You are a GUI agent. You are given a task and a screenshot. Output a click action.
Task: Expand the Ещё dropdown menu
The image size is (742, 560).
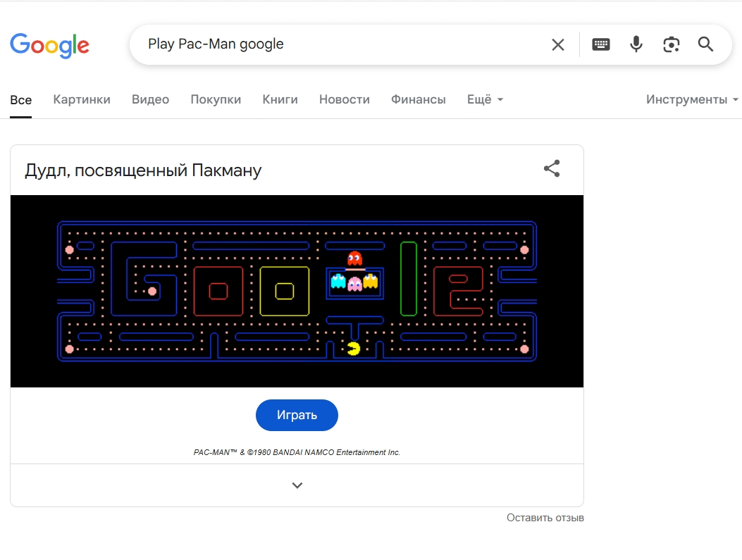pos(485,99)
